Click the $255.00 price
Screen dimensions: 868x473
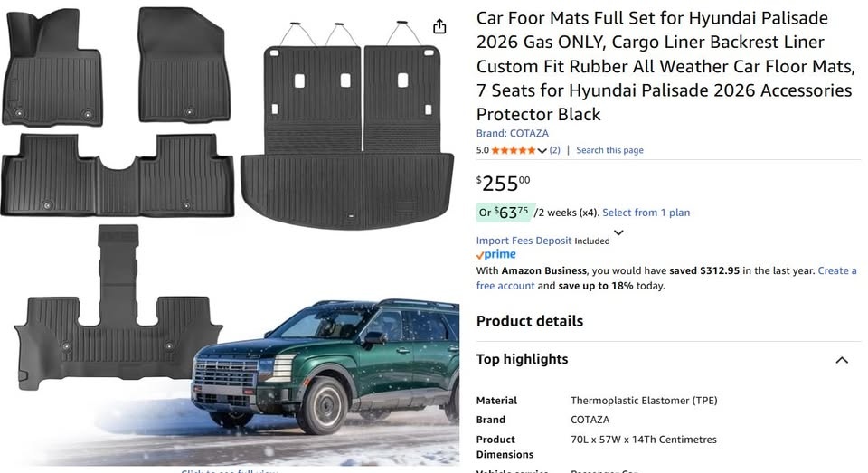pos(504,184)
